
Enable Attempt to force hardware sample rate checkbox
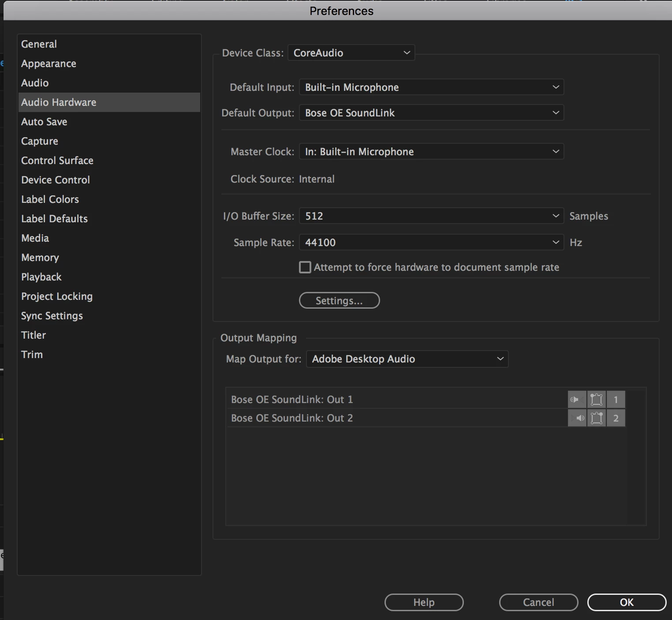click(305, 267)
